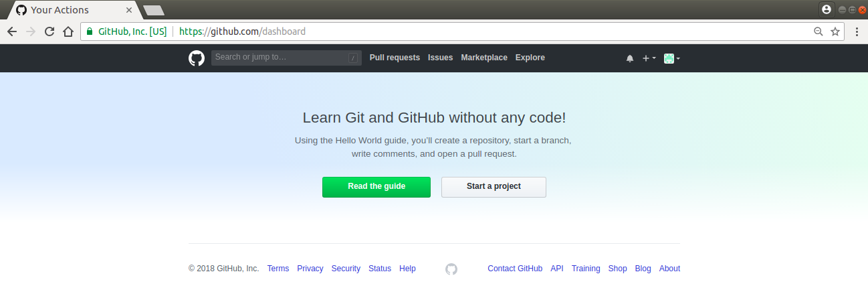The image size is (868, 286).
Task: Minimize the browser window
Action: (843, 9)
